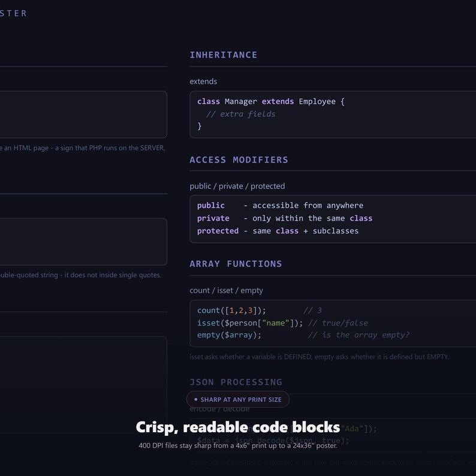The image size is (476, 476).
Task: Select the "extends" label above the first code block
Action: click(203, 82)
